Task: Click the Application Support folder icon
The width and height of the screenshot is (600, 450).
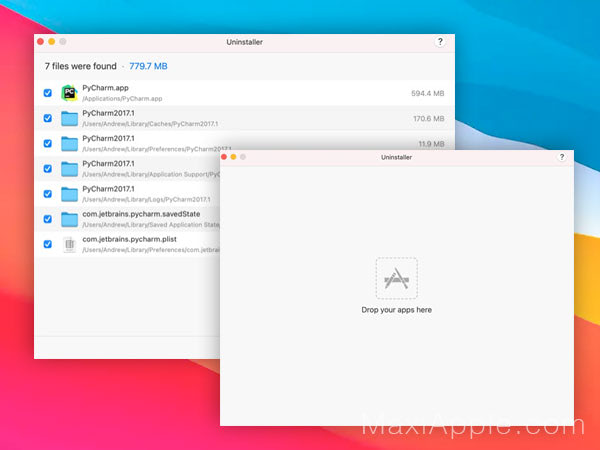Action: pyautogui.click(x=69, y=169)
